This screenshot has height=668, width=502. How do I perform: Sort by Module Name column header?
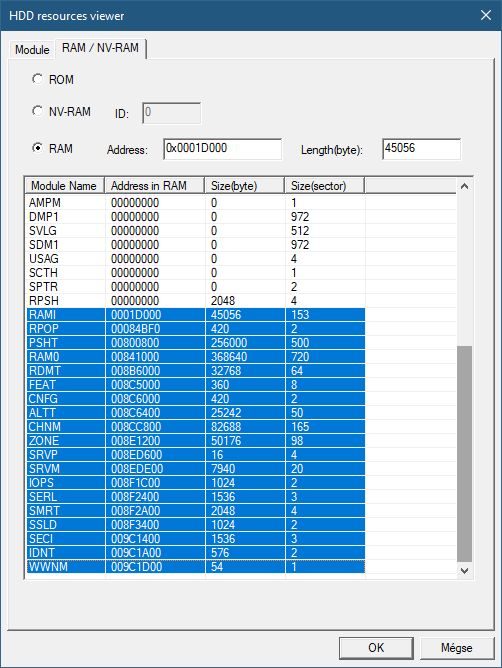(x=64, y=186)
